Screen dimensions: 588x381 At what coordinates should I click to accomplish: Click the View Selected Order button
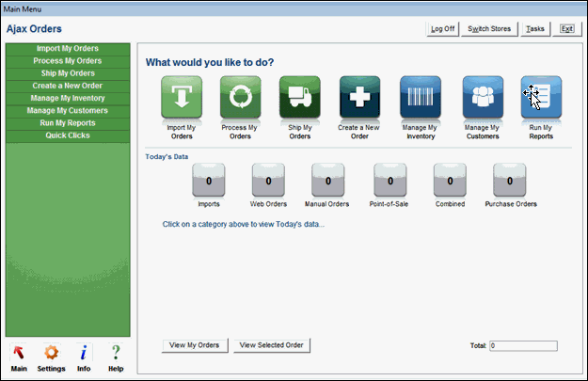tap(272, 345)
